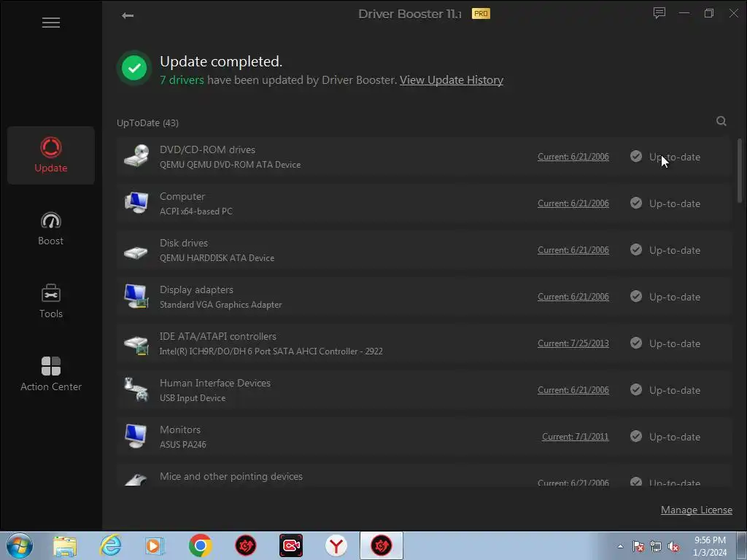Open View Update History link
Viewport: 747px width, 560px height.
[x=451, y=80]
